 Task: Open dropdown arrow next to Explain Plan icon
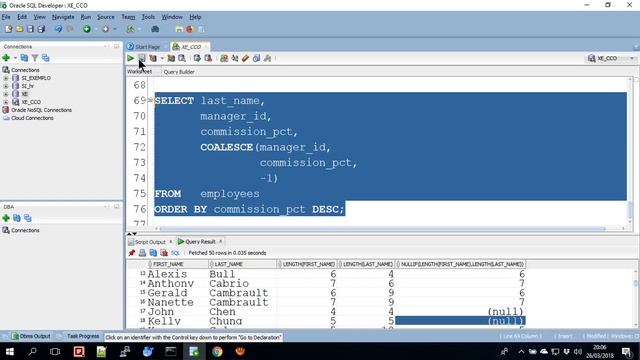(162, 58)
